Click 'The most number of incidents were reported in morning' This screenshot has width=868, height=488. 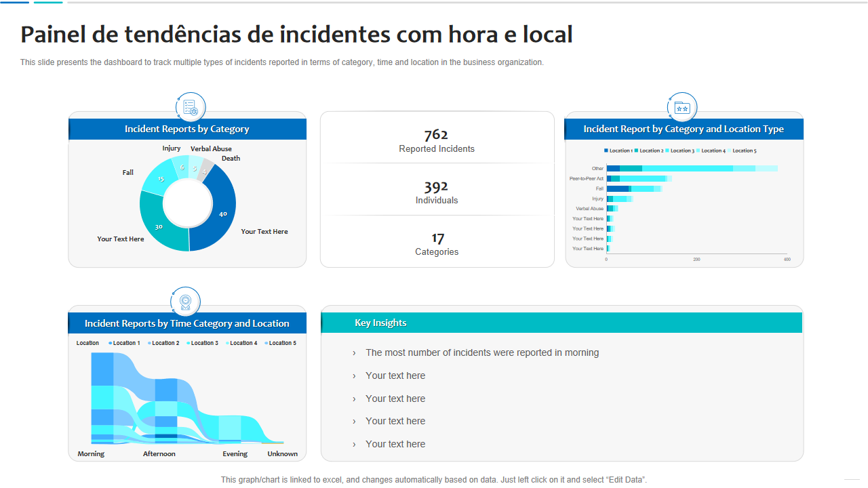coord(482,353)
